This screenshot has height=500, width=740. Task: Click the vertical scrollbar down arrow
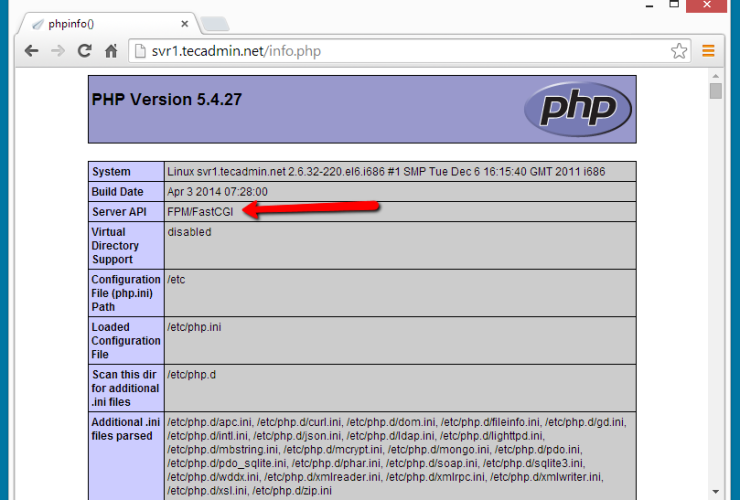(715, 491)
